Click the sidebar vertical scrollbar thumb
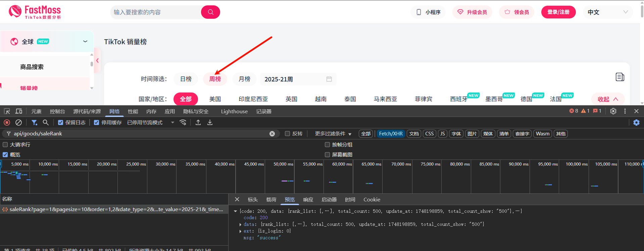The width and height of the screenshot is (644, 251). tap(92, 64)
